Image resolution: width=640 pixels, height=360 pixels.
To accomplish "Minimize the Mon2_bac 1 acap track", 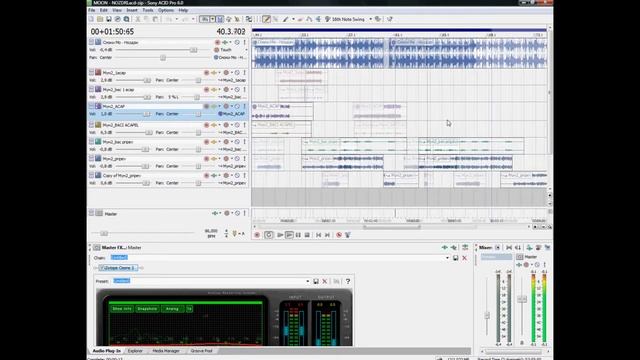I will [x=91, y=89].
